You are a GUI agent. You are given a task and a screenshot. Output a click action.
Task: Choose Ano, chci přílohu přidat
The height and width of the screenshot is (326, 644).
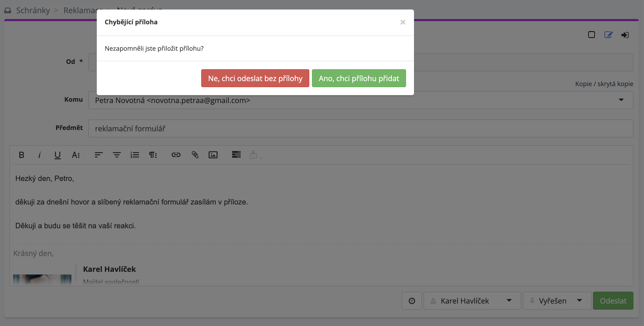click(359, 78)
